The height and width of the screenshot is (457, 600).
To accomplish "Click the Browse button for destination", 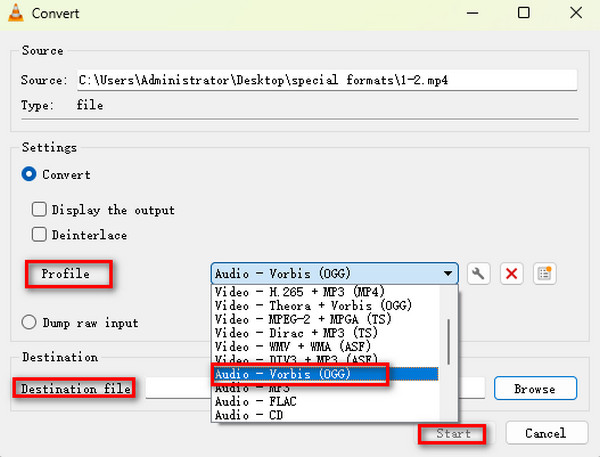I will pos(535,388).
